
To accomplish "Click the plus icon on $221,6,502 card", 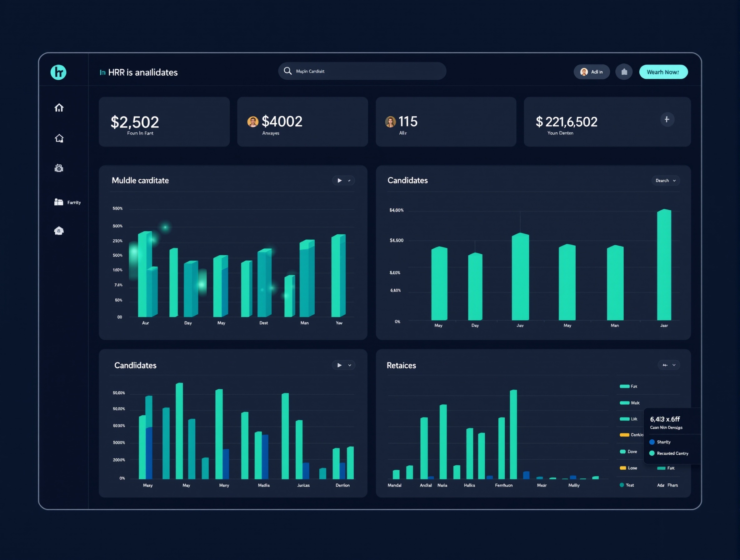I will coord(667,119).
